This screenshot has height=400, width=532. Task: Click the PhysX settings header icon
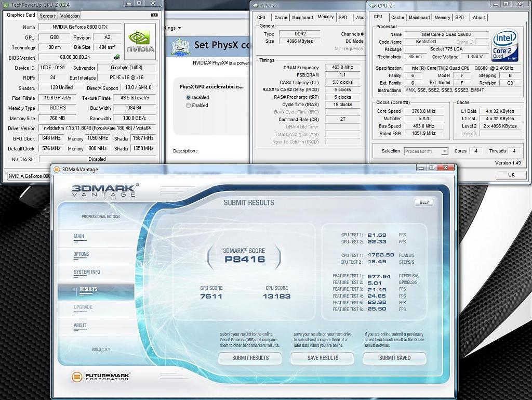coord(180,46)
